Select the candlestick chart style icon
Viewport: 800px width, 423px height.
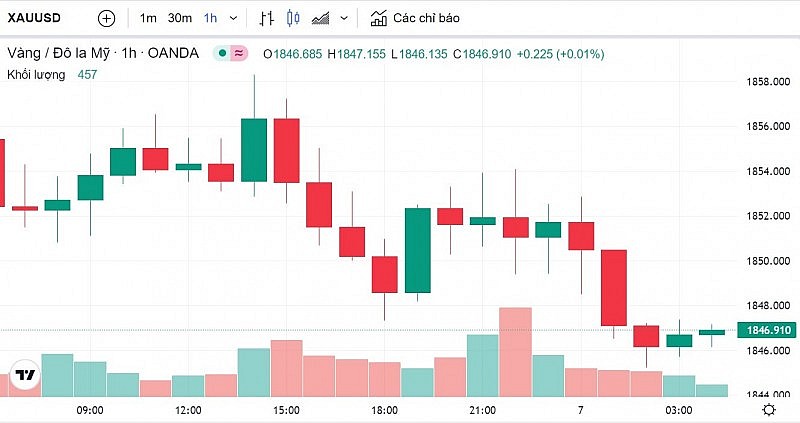(x=293, y=18)
